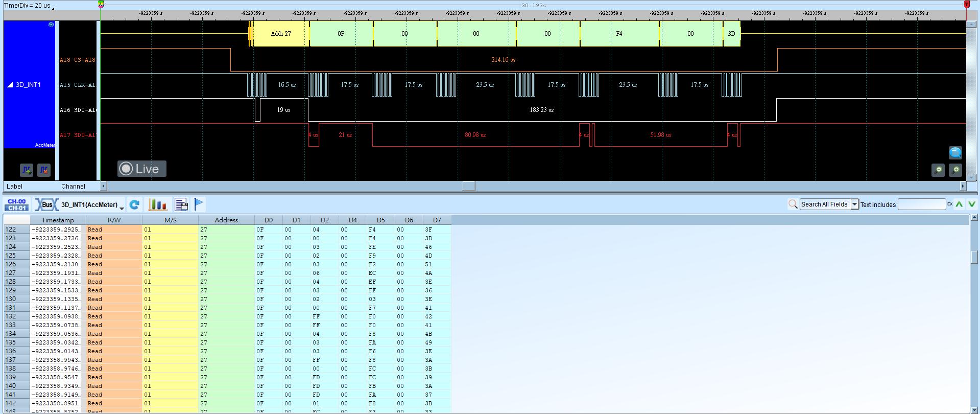
Task: Jump to next search result
Action: click(x=972, y=204)
